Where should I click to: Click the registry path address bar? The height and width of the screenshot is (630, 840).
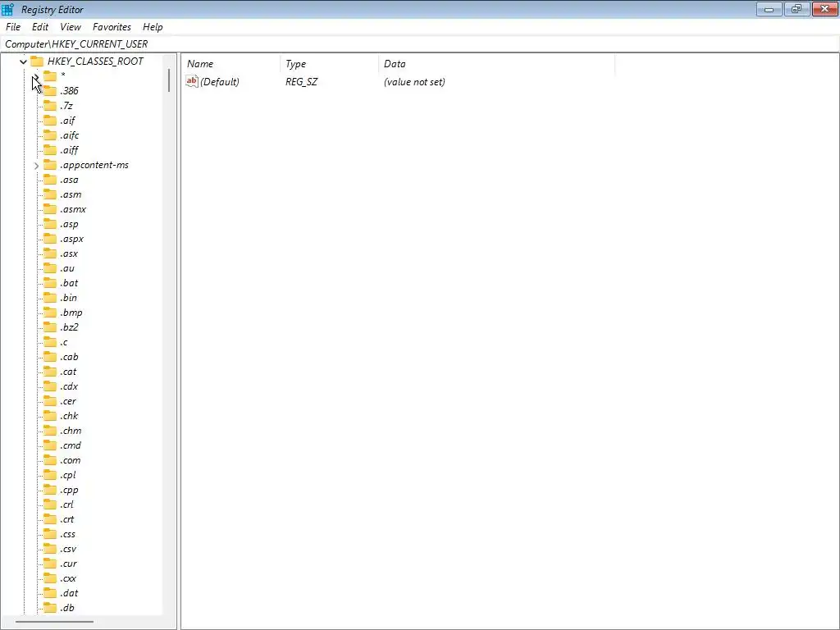(x=420, y=44)
